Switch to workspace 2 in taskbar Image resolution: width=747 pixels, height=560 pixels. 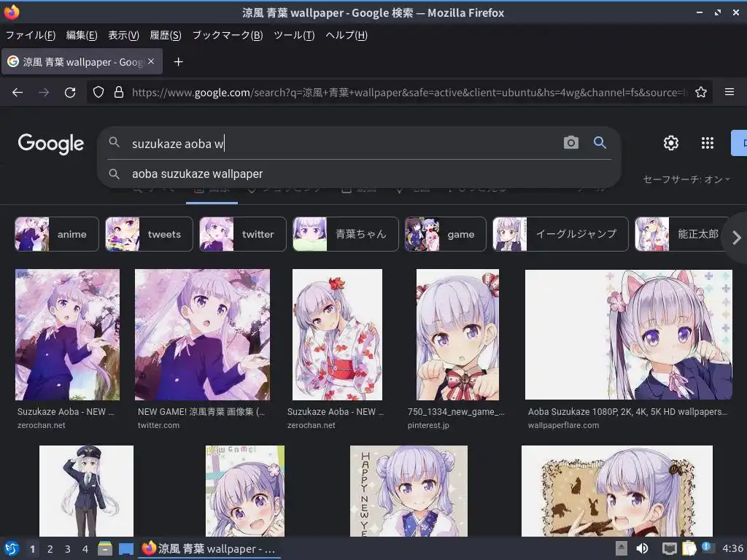point(50,549)
